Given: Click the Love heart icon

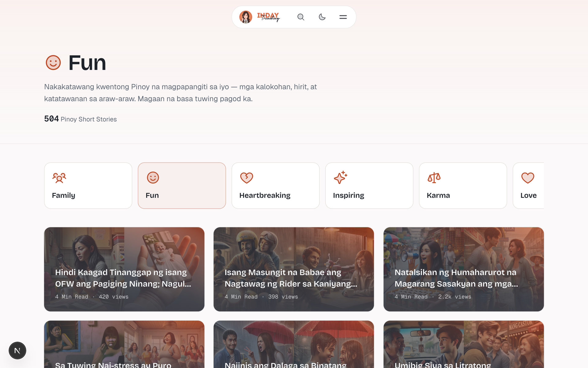Looking at the screenshot, I should [528, 178].
